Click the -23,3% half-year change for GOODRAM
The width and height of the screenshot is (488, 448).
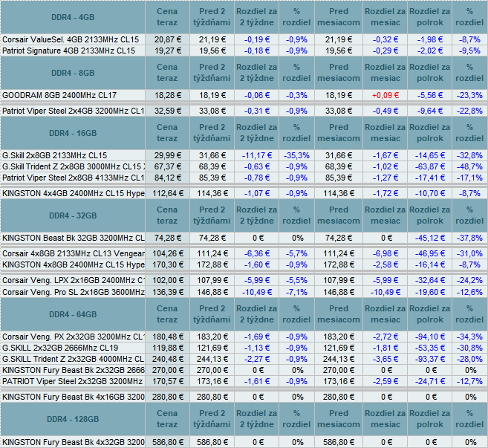(x=469, y=95)
